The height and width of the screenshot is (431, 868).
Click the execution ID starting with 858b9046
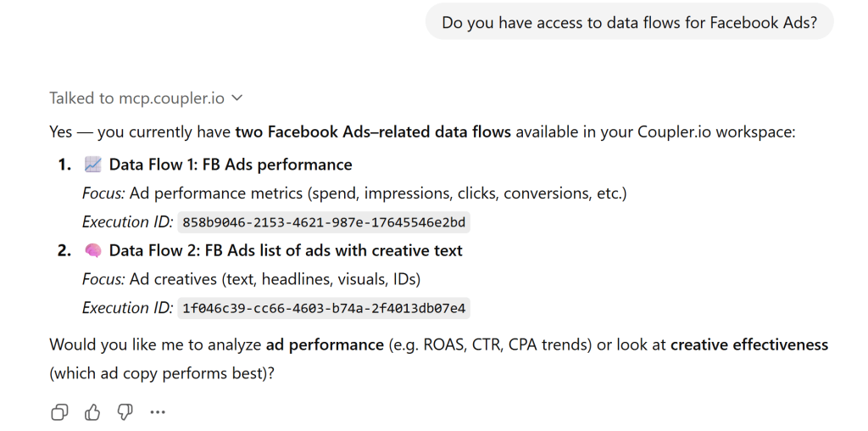click(x=323, y=222)
